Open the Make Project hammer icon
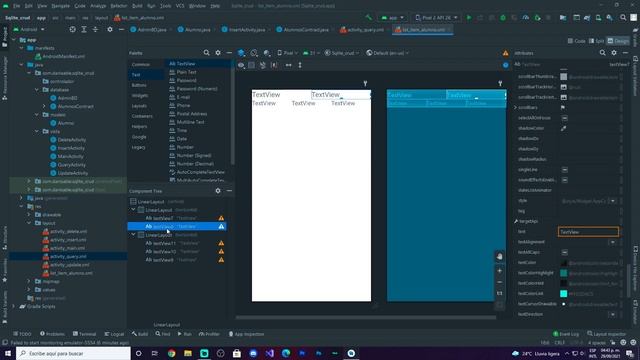640x360 pixels. pos(369,18)
